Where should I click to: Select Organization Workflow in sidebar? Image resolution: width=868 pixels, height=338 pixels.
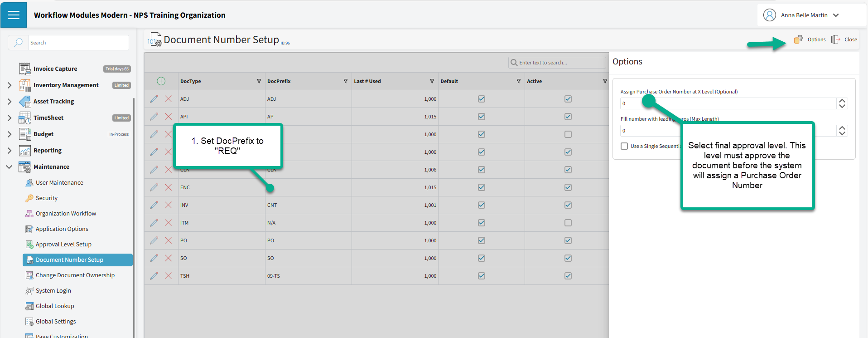click(x=66, y=214)
